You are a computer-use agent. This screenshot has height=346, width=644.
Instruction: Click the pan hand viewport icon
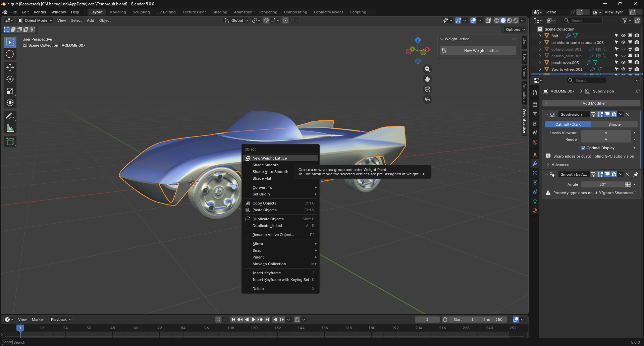[x=427, y=79]
